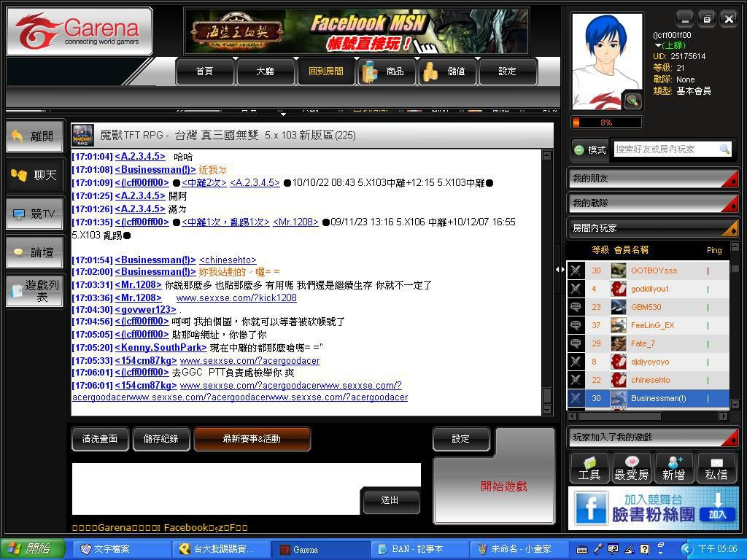Click the 儲值 top-up tab

click(448, 71)
